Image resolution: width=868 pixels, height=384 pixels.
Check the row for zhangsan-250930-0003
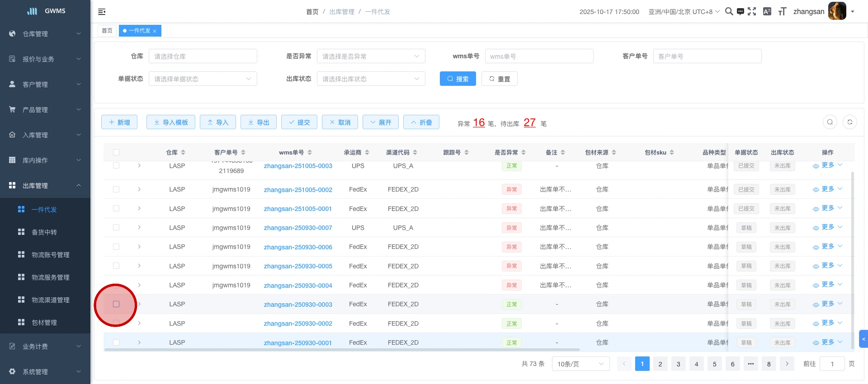tap(116, 304)
